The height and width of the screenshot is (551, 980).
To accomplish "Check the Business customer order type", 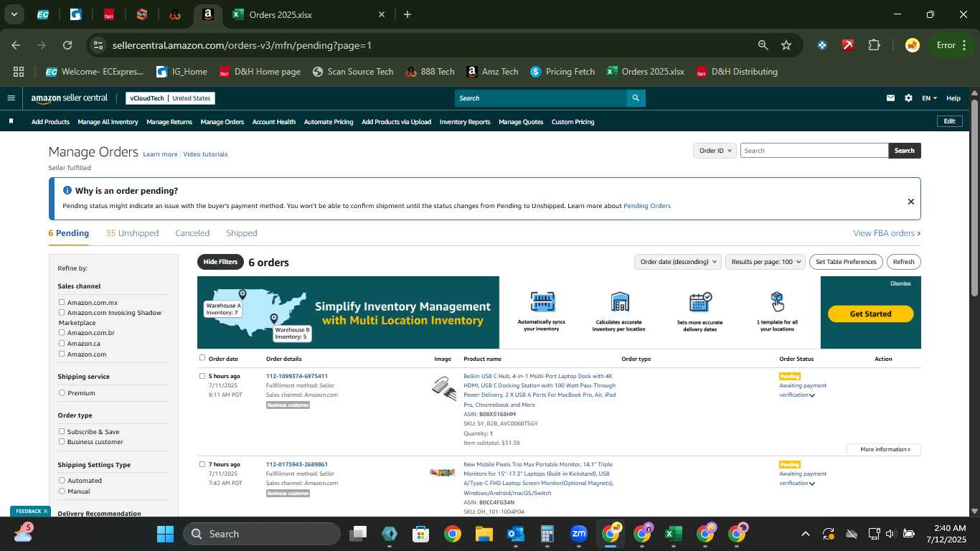I will point(62,442).
